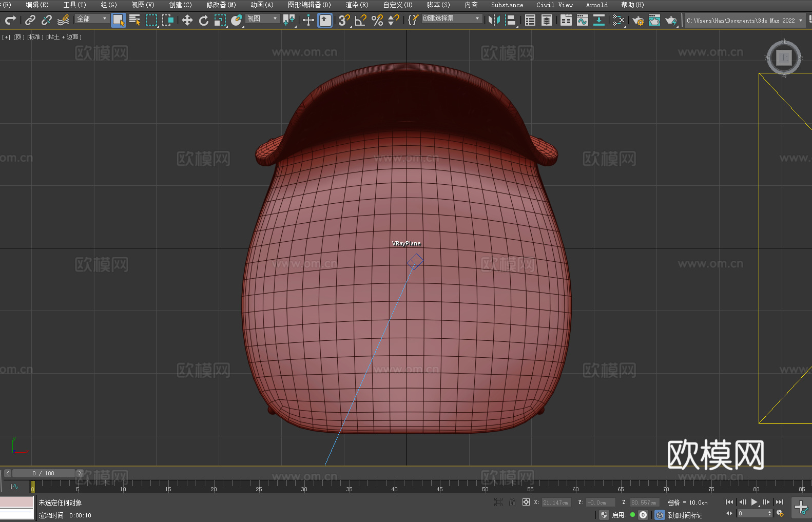Image resolution: width=812 pixels, height=522 pixels.
Task: Open the 编辑(E) menu
Action: click(x=37, y=5)
